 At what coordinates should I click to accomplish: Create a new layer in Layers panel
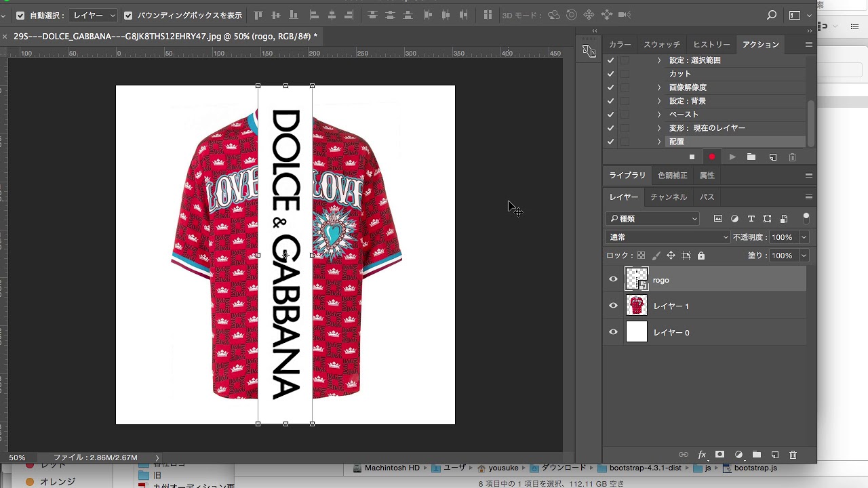click(775, 455)
